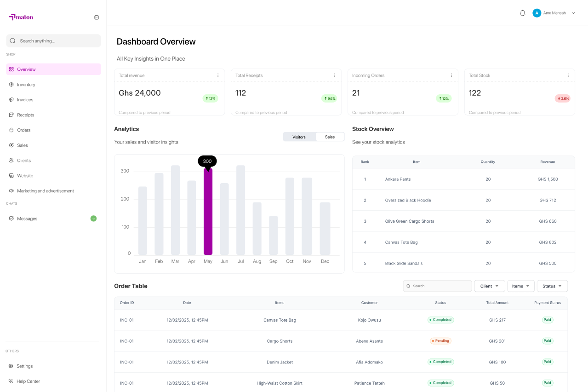Screen dimensions: 588x392
Task: Switch analytics chart to Sales
Action: coord(330,137)
